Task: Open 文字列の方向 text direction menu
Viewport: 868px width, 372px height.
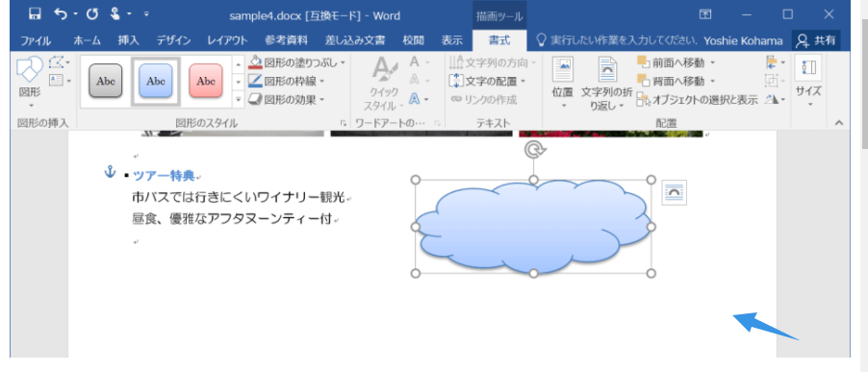Action: coord(492,62)
